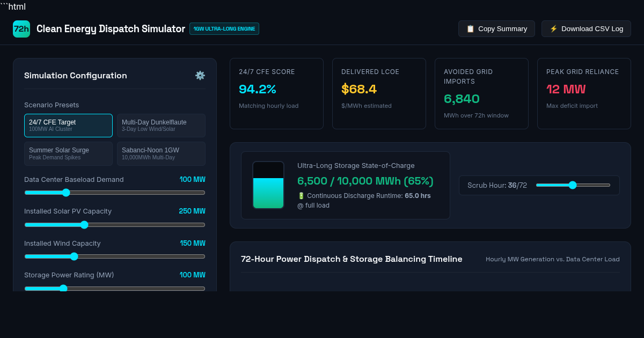
Task: Pick the Sabanci-Noon 1GW preset
Action: (x=161, y=153)
